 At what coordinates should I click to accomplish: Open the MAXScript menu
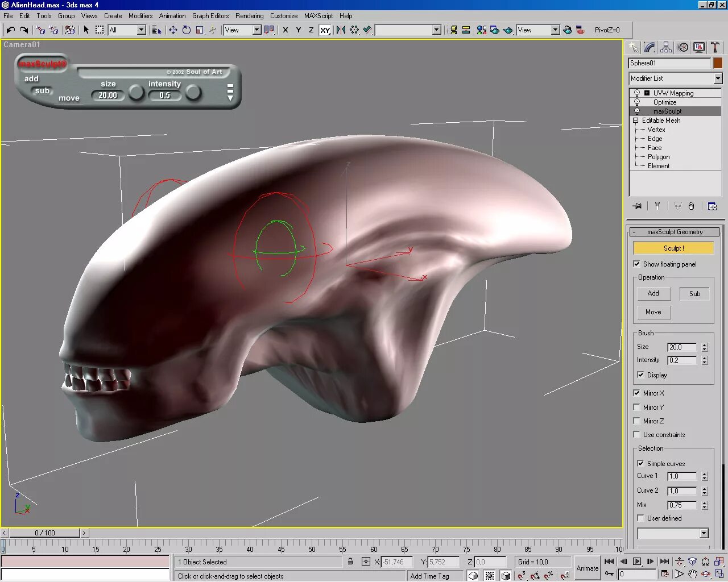click(x=318, y=16)
